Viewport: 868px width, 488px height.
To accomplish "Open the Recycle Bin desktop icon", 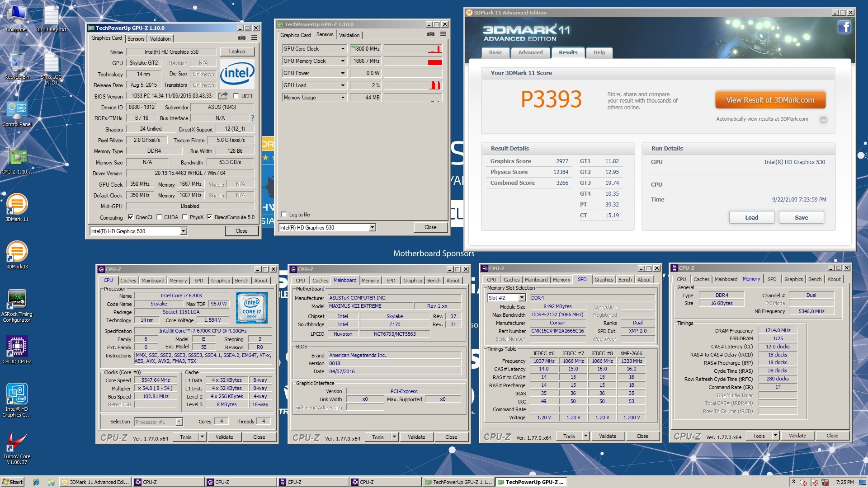I will [17, 66].
